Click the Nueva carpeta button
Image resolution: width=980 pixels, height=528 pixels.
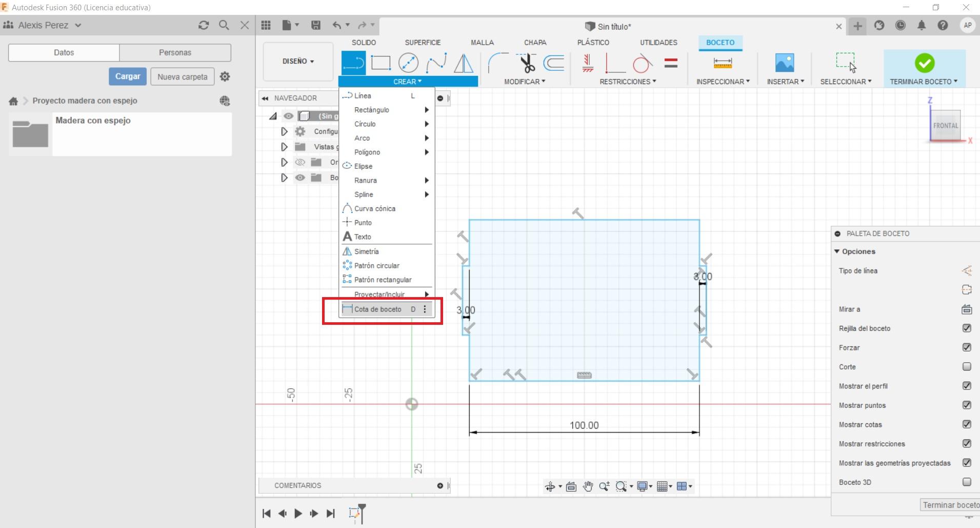[x=183, y=76]
